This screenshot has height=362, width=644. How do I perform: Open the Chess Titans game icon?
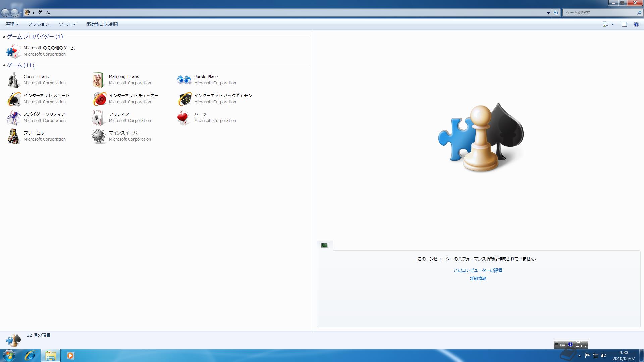[x=14, y=80]
